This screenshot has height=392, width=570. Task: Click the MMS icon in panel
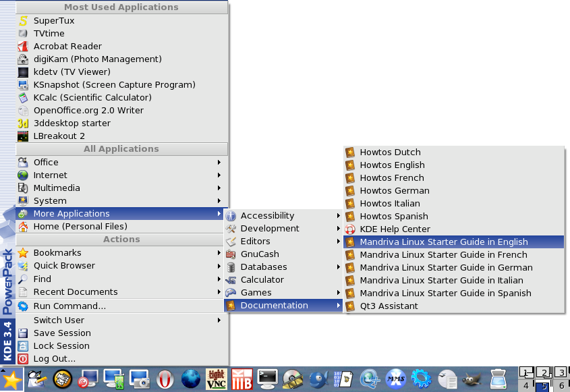395,379
